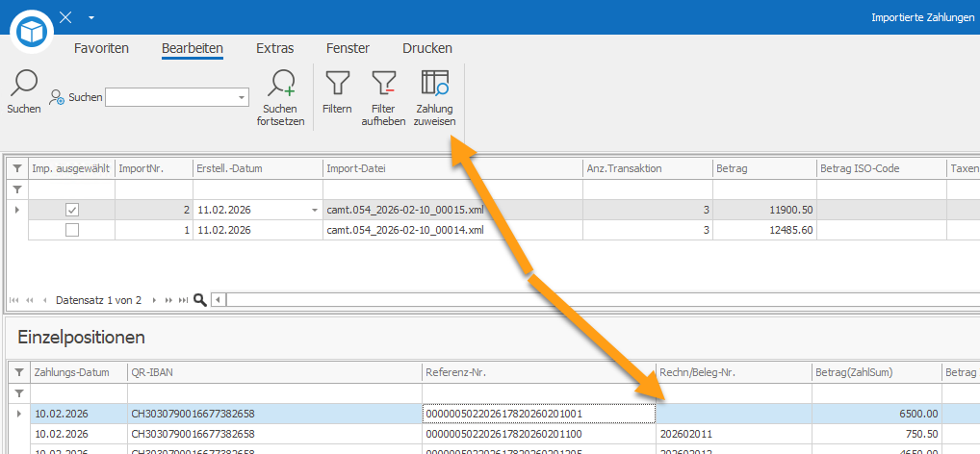This screenshot has width=980, height=454.
Task: Click Betrag(ZahlSum) column header
Action: click(x=877, y=373)
